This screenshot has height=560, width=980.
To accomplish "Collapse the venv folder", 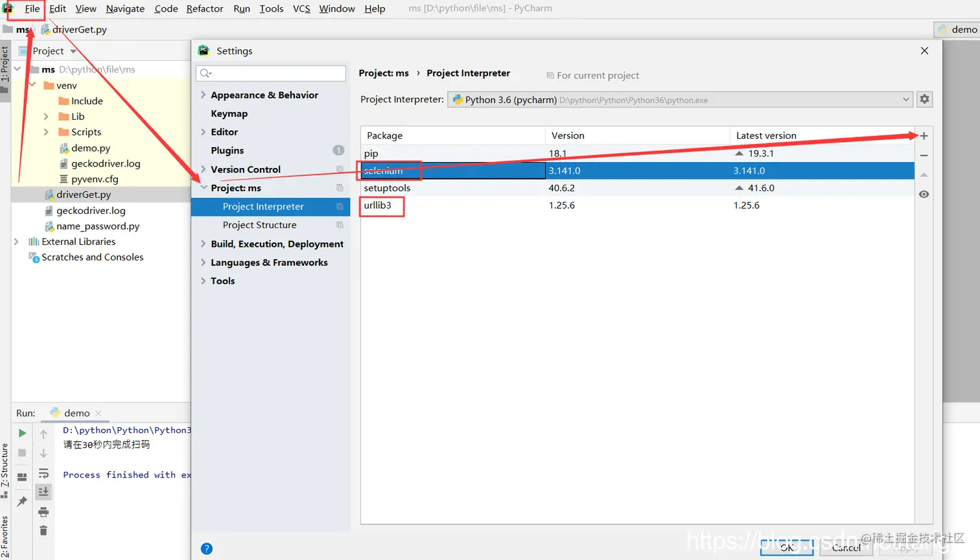I will (32, 85).
